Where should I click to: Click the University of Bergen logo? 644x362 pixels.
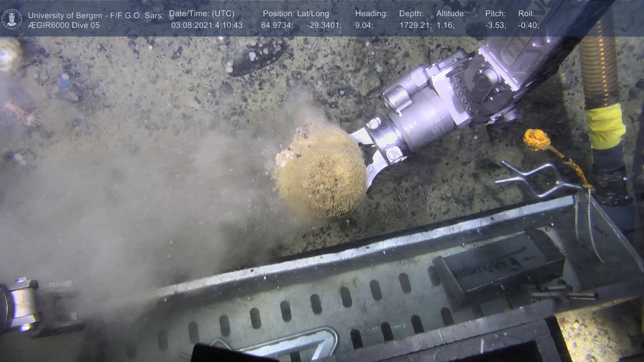12,18
